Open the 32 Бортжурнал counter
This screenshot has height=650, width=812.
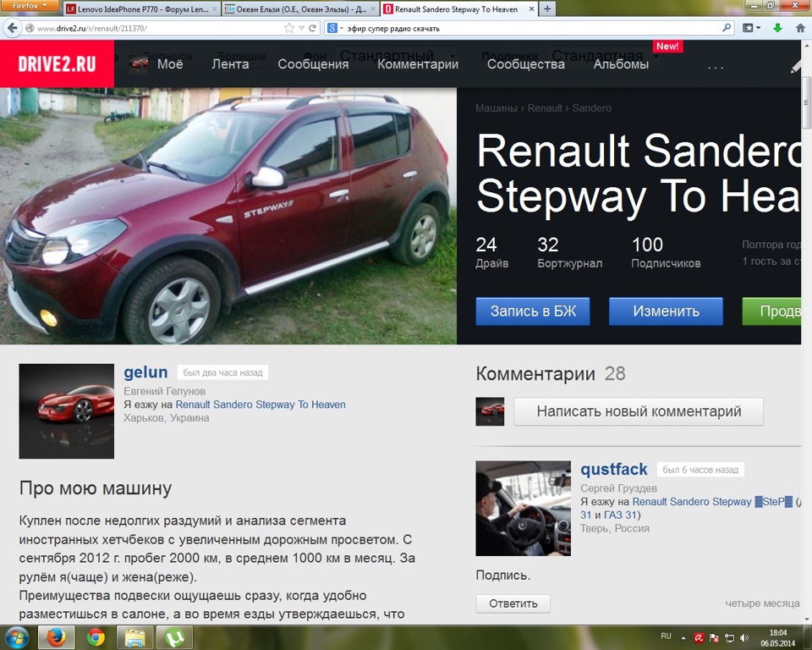tap(569, 253)
